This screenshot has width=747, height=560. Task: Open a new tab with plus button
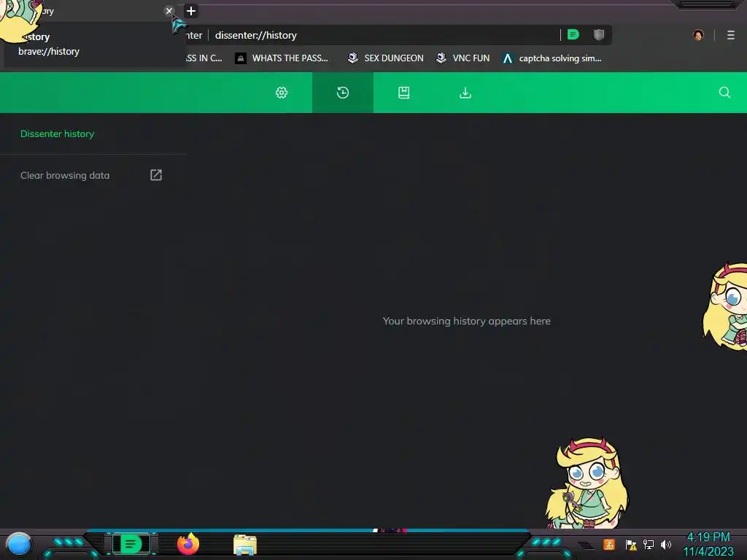[x=191, y=10]
